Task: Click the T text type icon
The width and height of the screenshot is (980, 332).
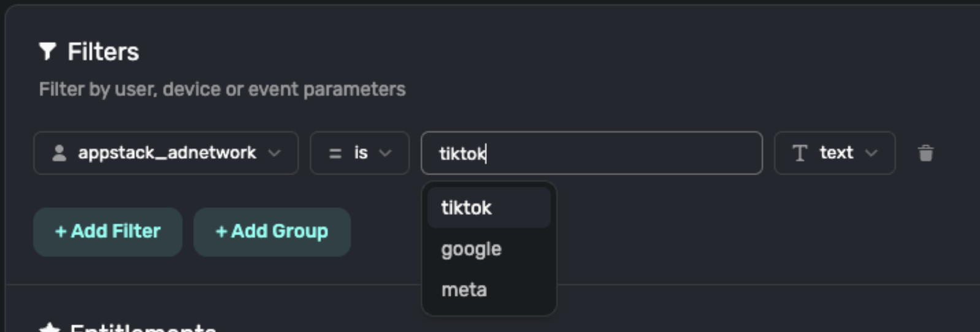Action: [x=800, y=153]
